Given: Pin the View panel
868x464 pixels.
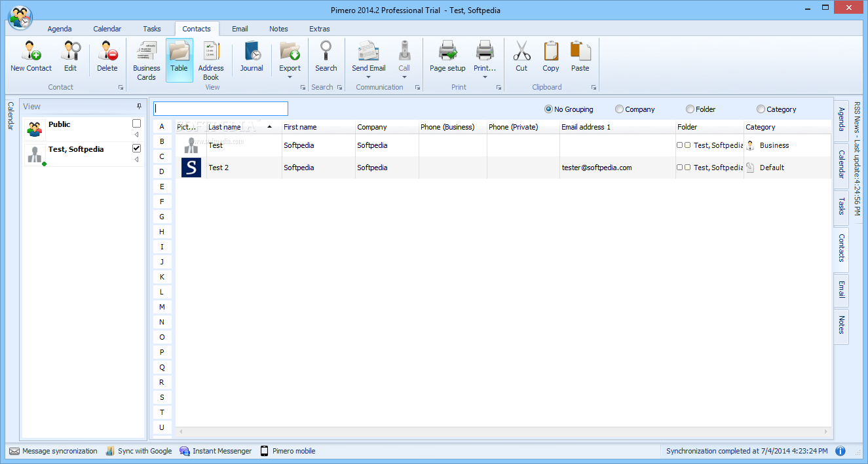Looking at the screenshot, I should point(139,106).
